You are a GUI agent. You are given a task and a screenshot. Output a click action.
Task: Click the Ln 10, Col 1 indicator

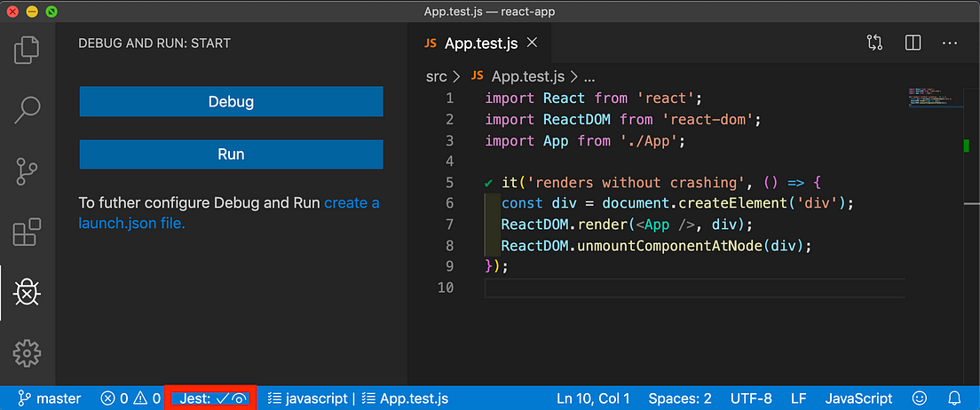[x=592, y=398]
